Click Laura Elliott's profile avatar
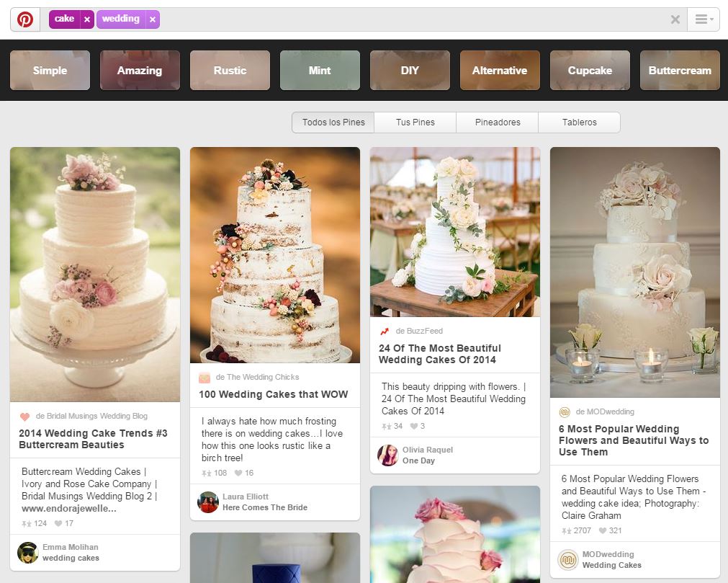 coord(208,502)
